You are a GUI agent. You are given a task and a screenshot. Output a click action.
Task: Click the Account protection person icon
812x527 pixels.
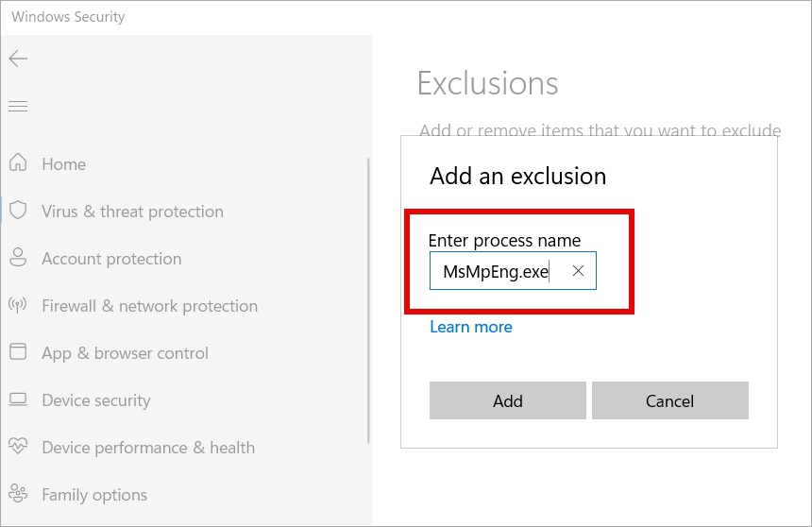tap(18, 257)
